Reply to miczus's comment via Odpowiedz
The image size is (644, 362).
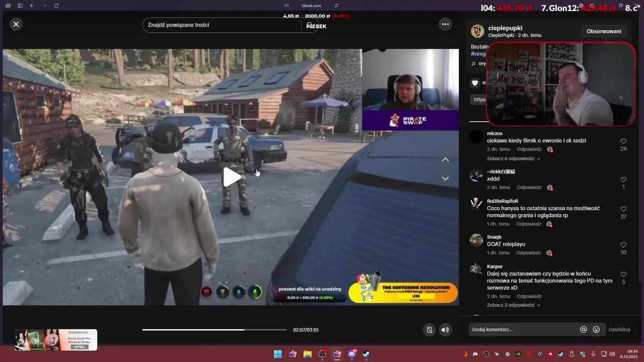click(x=529, y=149)
